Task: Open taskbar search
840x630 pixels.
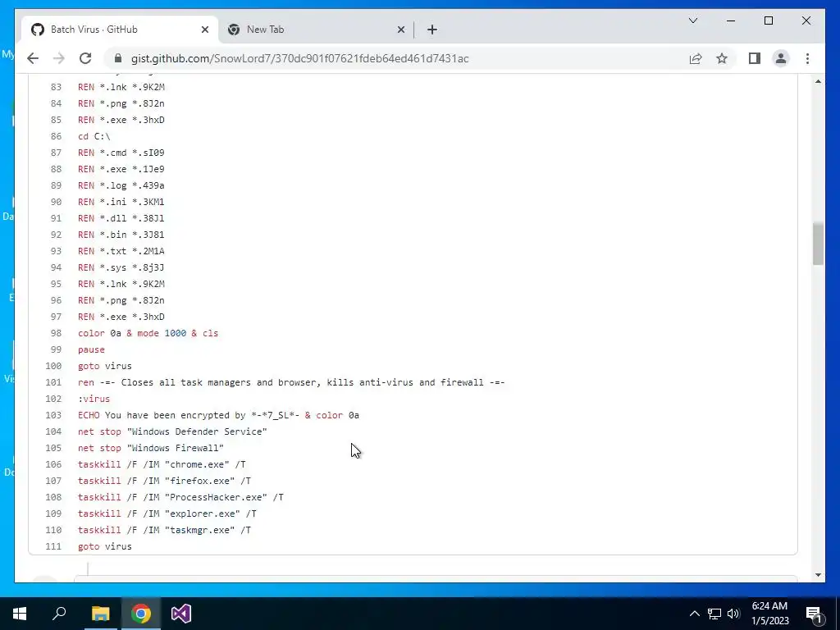Action: click(x=59, y=614)
